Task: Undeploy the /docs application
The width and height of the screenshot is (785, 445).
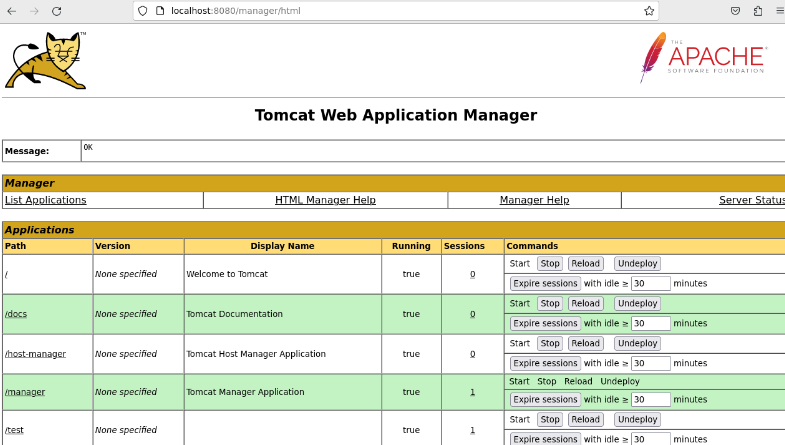Action: pyautogui.click(x=637, y=303)
